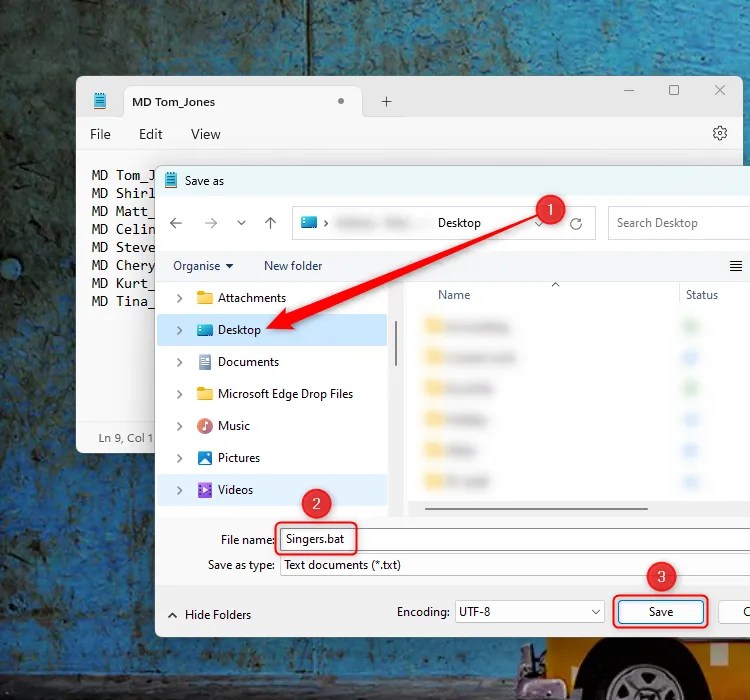
Task: Collapse folders with Hide Folders
Action: (x=210, y=615)
